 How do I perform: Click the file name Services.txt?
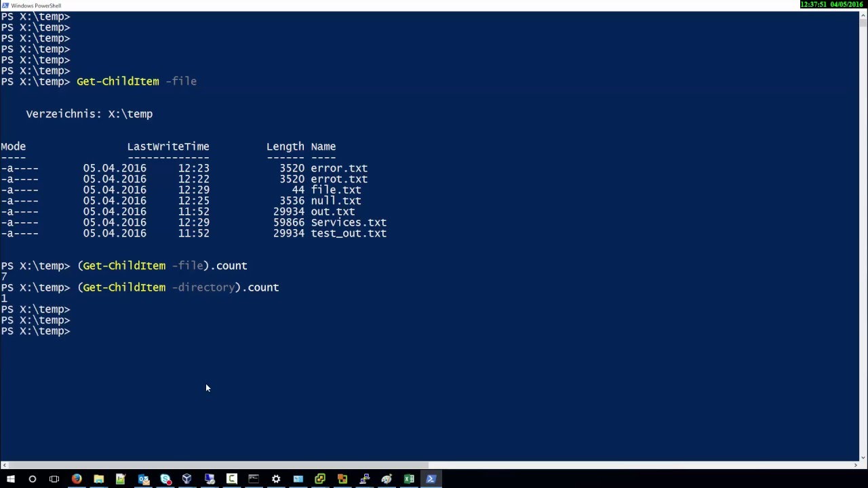[x=349, y=222]
